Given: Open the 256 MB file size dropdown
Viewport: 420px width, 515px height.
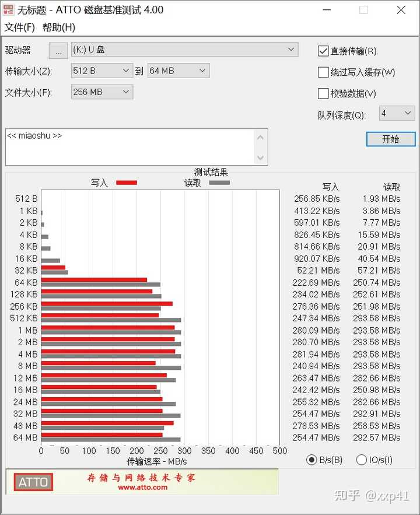Looking at the screenshot, I should pyautogui.click(x=102, y=92).
